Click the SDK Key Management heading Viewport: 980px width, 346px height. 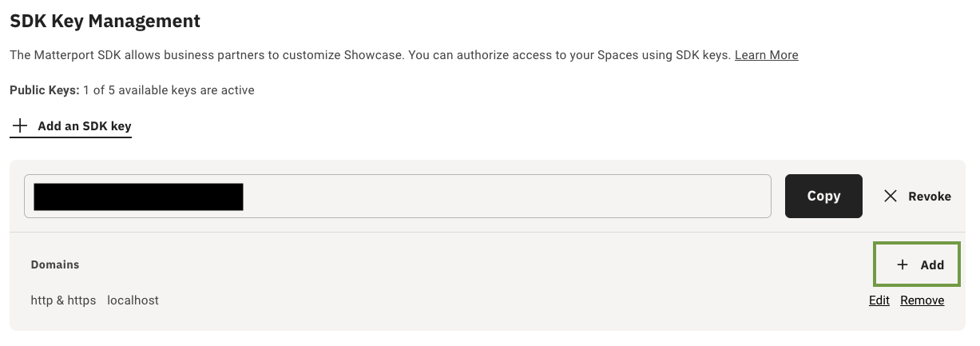(x=105, y=22)
